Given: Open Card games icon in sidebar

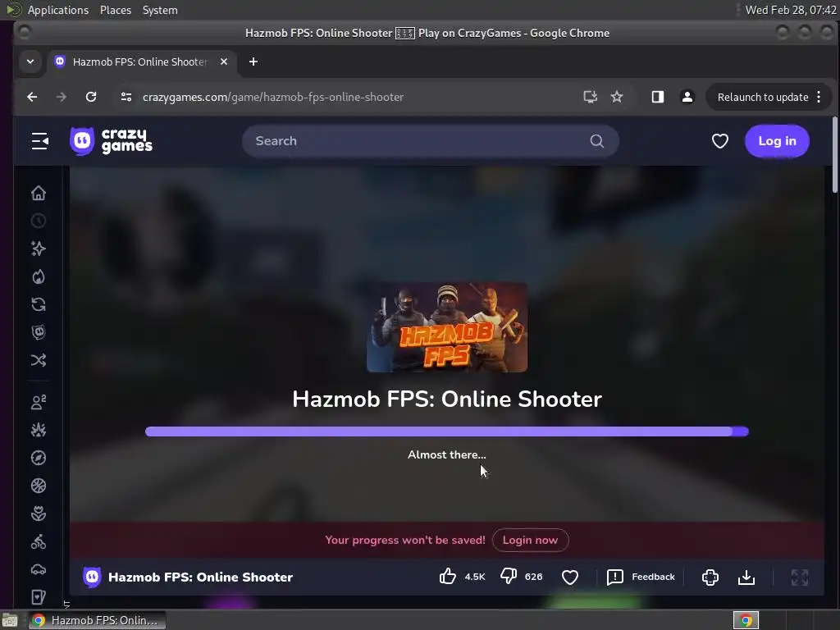Looking at the screenshot, I should pos(39,597).
